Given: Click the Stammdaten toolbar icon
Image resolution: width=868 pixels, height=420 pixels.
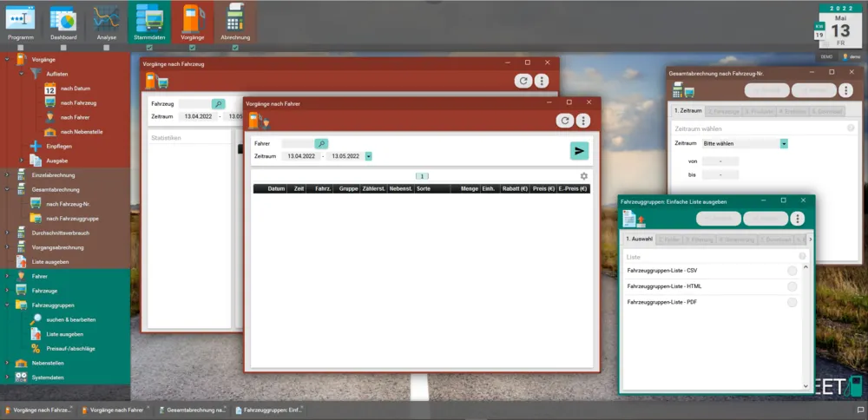Looking at the screenshot, I should click(x=149, y=21).
